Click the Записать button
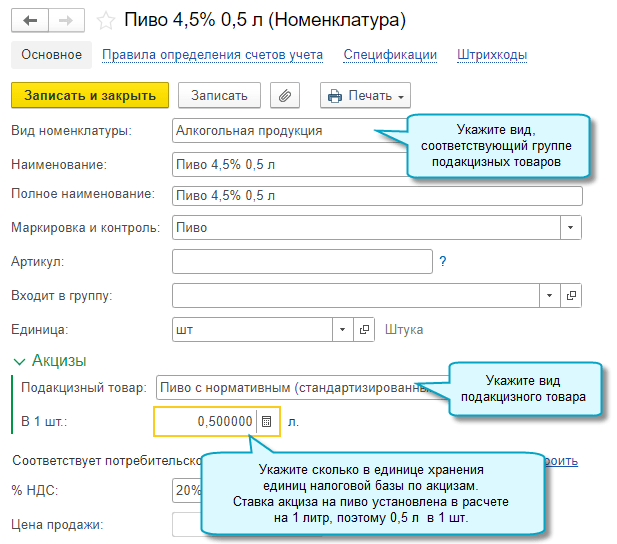617x544 pixels. tap(219, 95)
